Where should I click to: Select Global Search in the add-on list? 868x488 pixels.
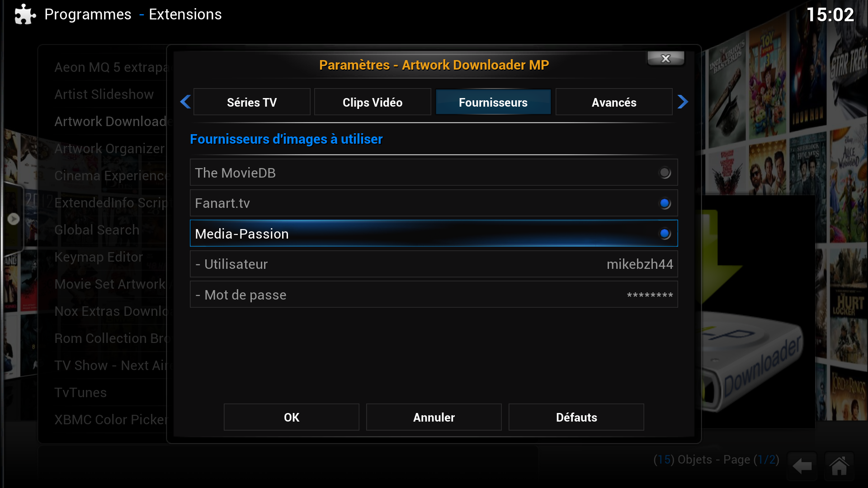(97, 230)
